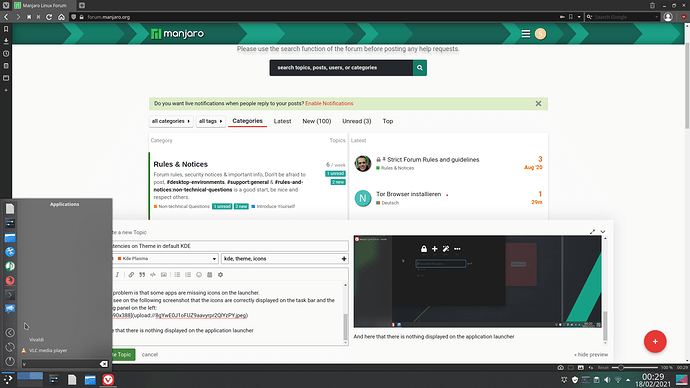Open Rules & Notices category
The width and height of the screenshot is (690, 388).
tap(180, 164)
